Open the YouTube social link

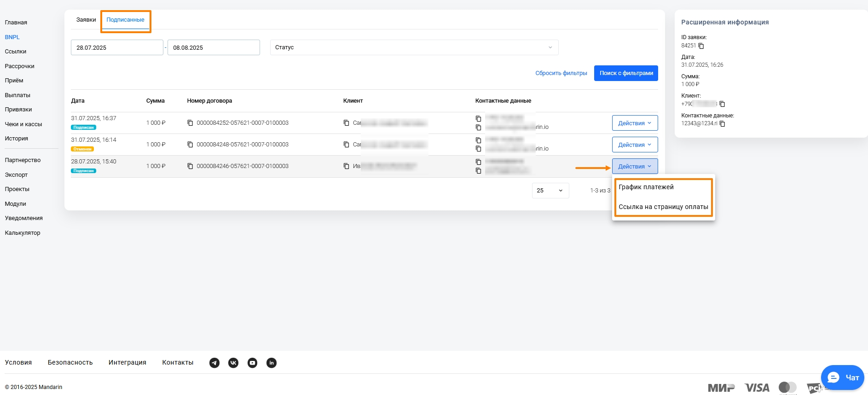(x=253, y=363)
